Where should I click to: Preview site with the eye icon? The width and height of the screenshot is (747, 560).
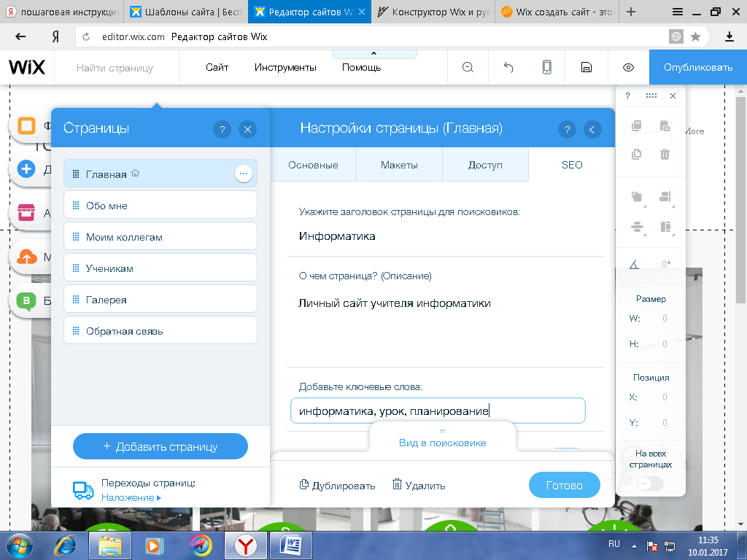[x=628, y=68]
